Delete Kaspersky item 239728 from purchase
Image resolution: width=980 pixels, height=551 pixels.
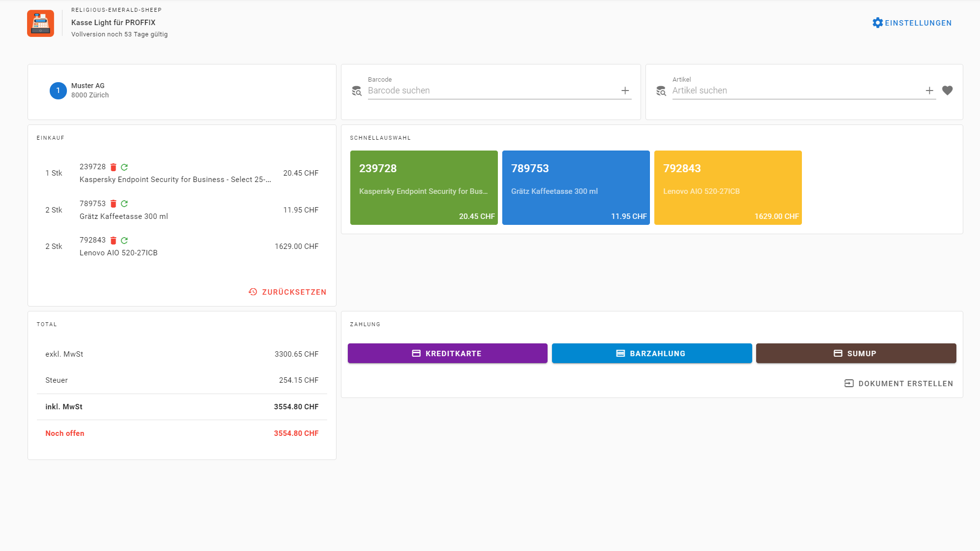(113, 167)
